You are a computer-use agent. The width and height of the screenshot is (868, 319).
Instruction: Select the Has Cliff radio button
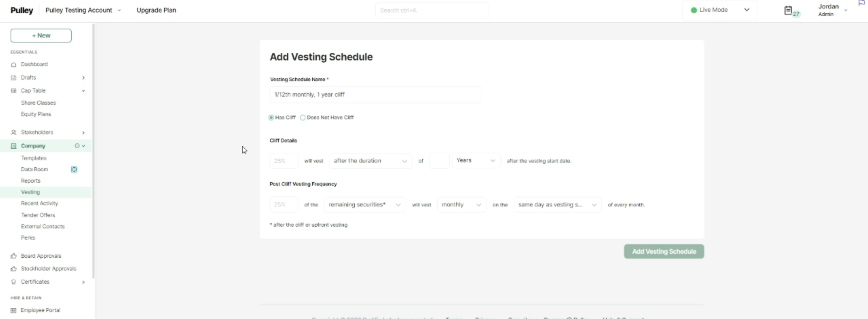pyautogui.click(x=271, y=118)
